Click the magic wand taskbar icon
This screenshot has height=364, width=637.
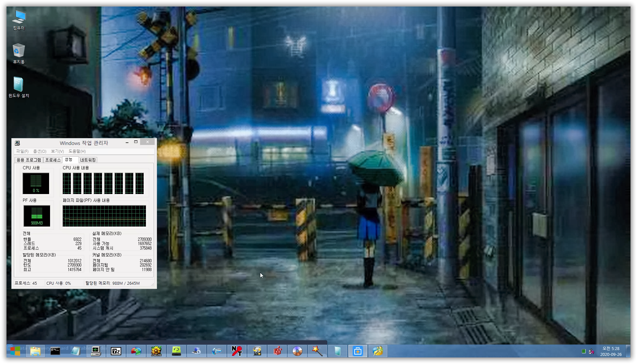(x=318, y=351)
